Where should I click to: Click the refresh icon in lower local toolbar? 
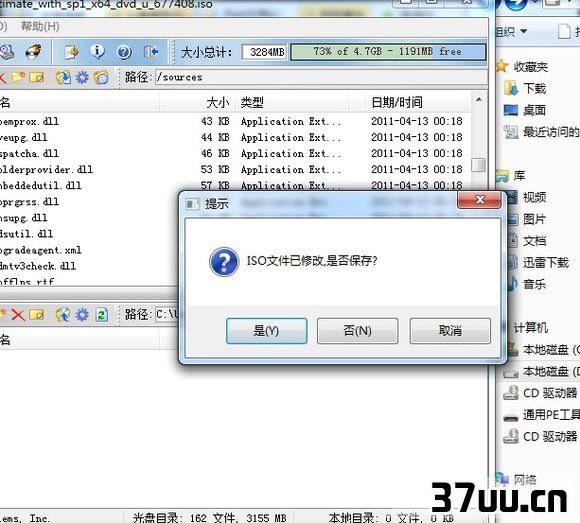coord(101,315)
